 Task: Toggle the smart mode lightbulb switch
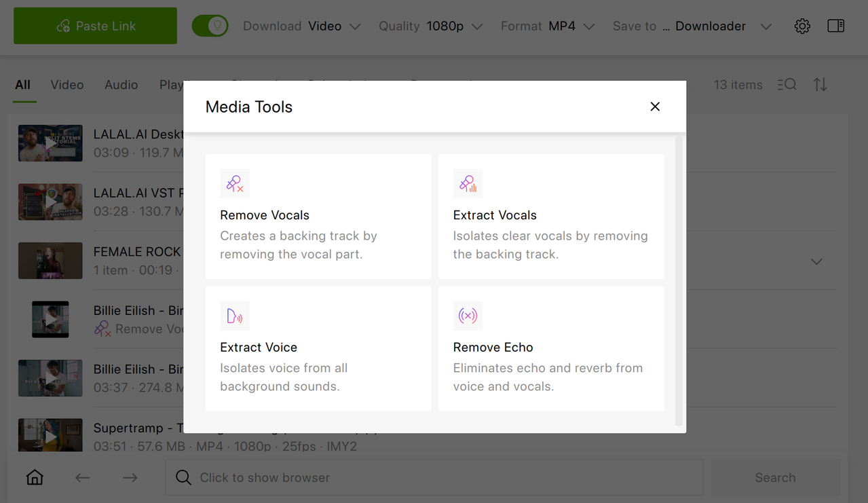[210, 26]
